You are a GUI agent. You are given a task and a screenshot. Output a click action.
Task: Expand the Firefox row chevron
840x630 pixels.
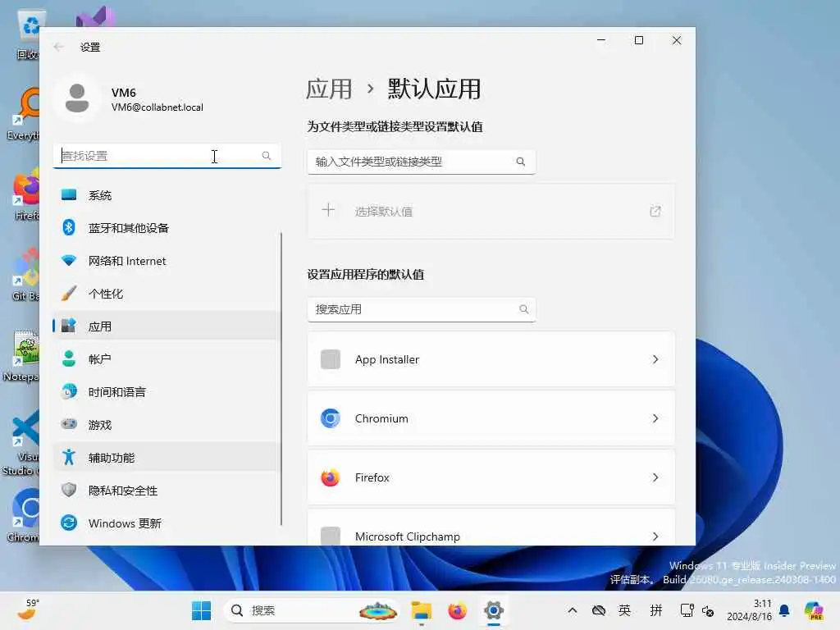(x=655, y=477)
